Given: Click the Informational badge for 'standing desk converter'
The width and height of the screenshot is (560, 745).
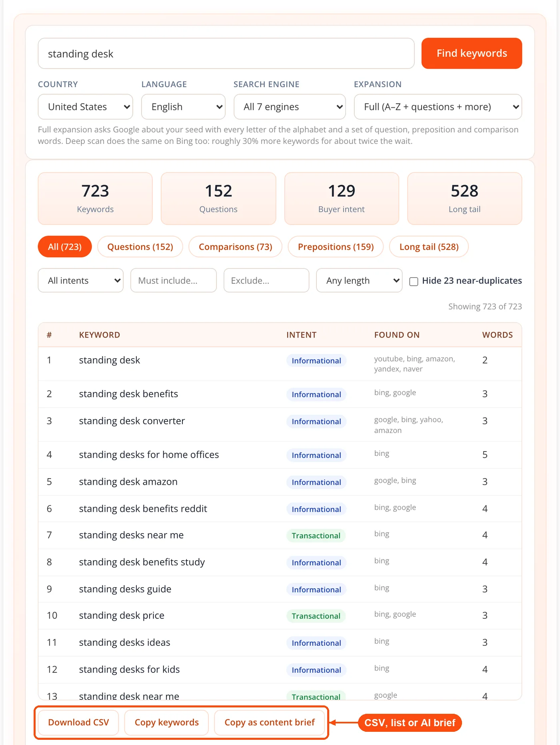Looking at the screenshot, I should 316,421.
